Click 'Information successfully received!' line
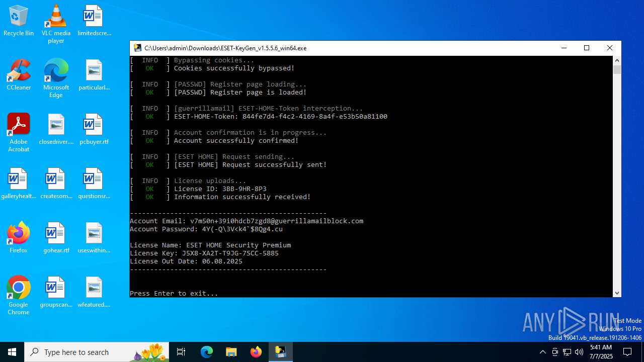Viewport: 644px width, 362px height. pos(243,197)
